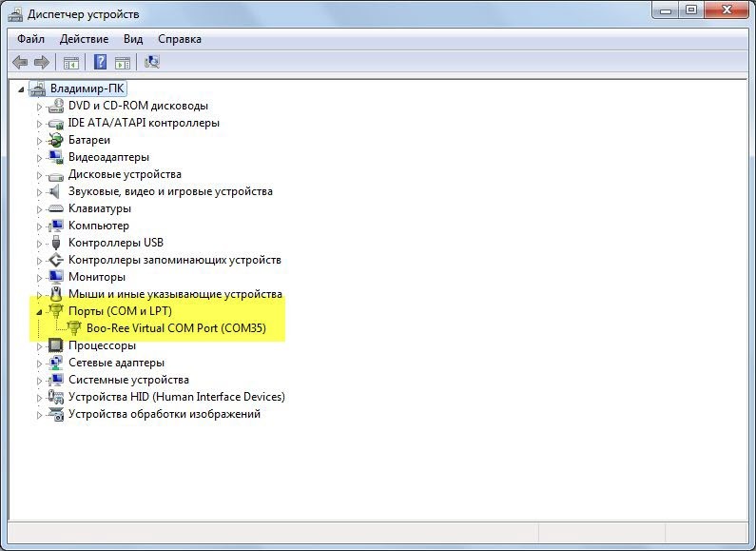Click the Диспетчер устройств title bar icon

click(15, 14)
